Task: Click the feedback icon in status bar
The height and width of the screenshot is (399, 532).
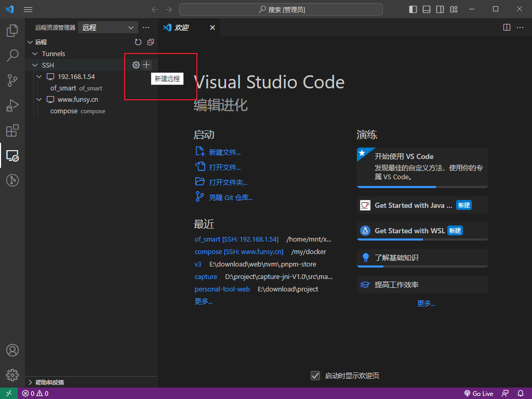Action: pos(505,394)
